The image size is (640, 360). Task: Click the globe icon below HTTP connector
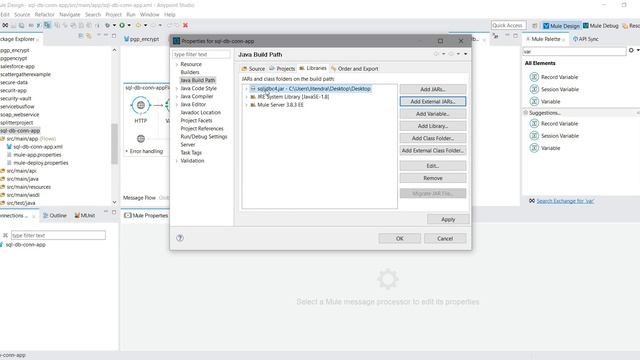click(x=141, y=139)
